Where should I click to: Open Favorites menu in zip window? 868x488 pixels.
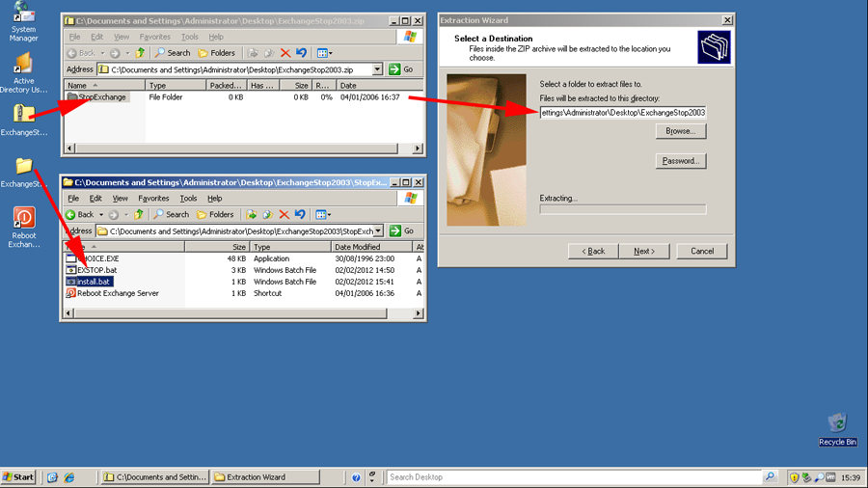click(155, 37)
